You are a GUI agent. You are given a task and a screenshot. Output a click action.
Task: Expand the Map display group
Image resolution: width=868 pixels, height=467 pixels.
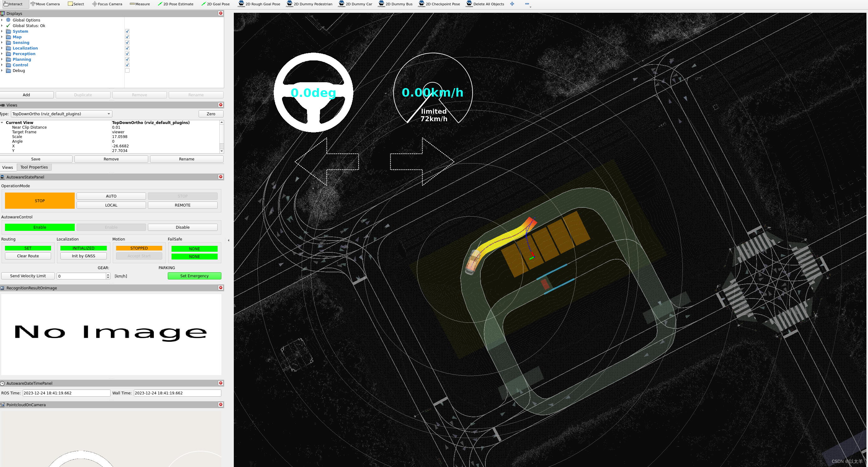pos(2,37)
